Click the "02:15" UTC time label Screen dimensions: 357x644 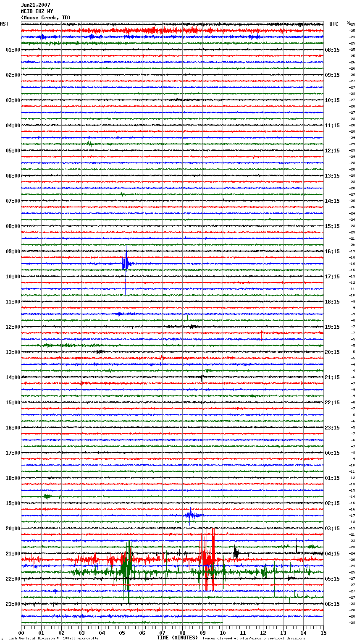click(x=332, y=503)
